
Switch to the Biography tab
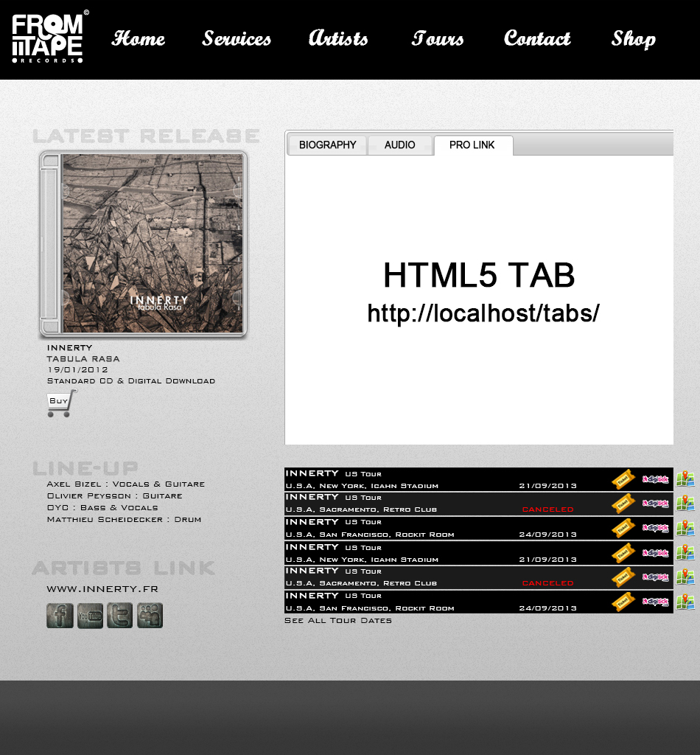pos(327,145)
